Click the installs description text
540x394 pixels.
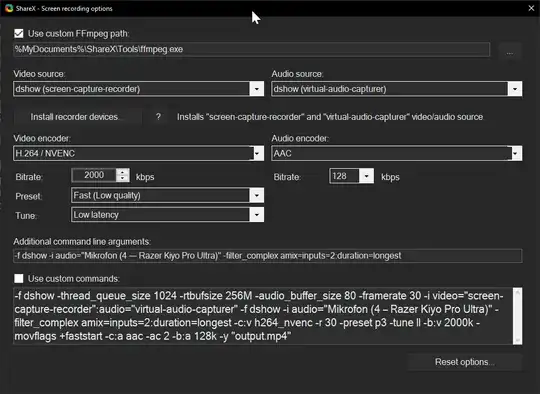coord(330,117)
